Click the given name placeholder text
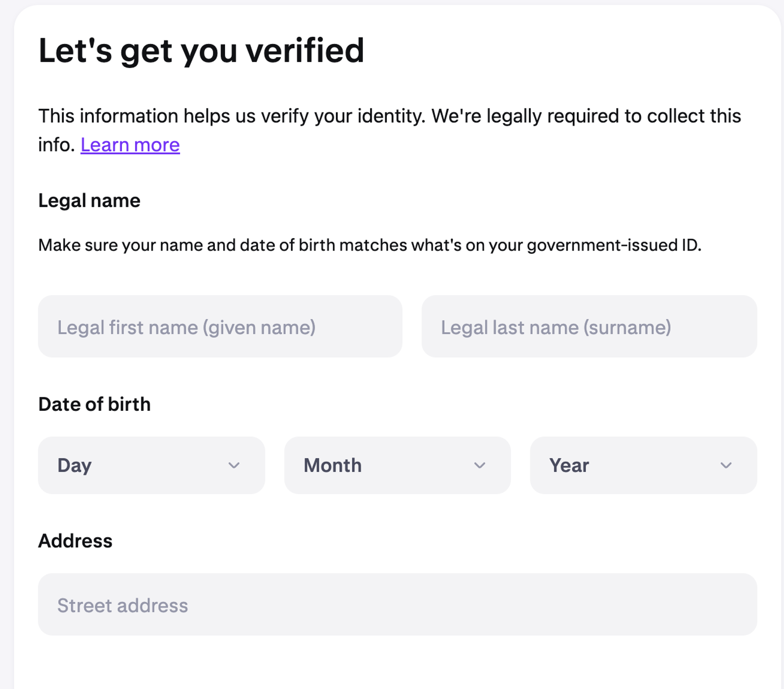 click(187, 327)
